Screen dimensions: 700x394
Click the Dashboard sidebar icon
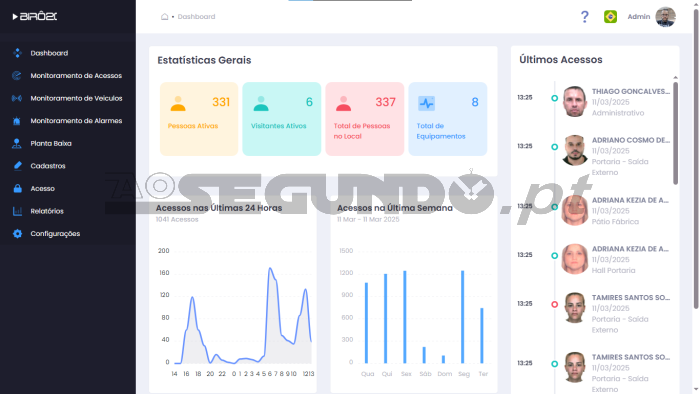coord(17,53)
